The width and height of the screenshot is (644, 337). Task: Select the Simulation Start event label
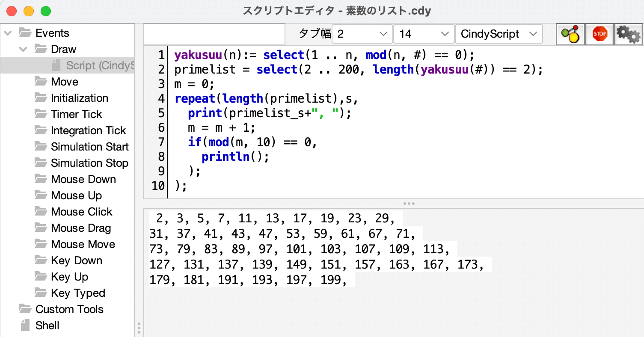[x=90, y=147]
